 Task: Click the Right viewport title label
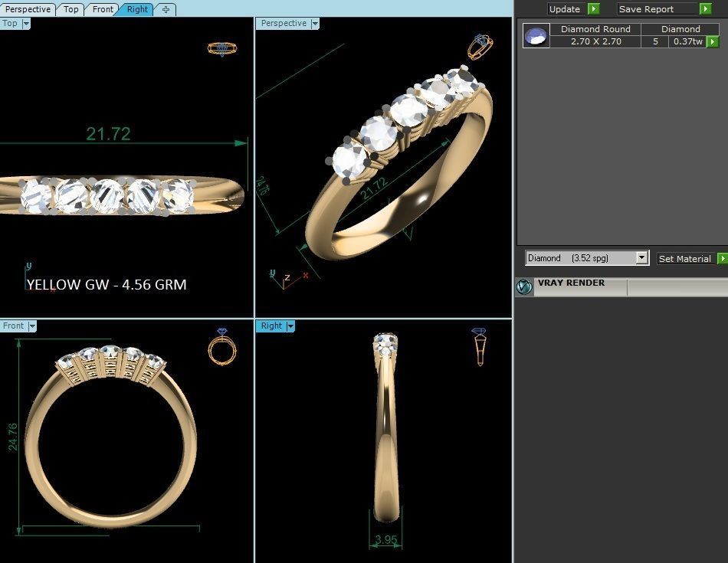(271, 326)
